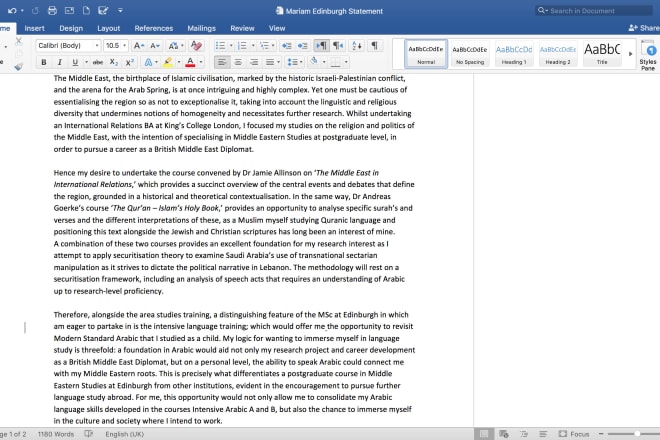Image resolution: width=660 pixels, height=440 pixels.
Task: Click the Multilevel List icon
Action: coord(264,45)
